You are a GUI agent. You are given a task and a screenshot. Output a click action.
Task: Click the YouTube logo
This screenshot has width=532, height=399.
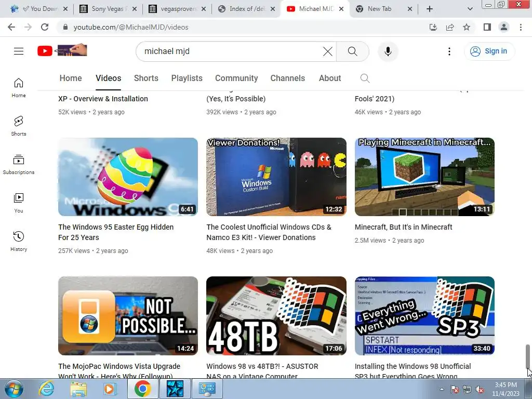click(62, 51)
